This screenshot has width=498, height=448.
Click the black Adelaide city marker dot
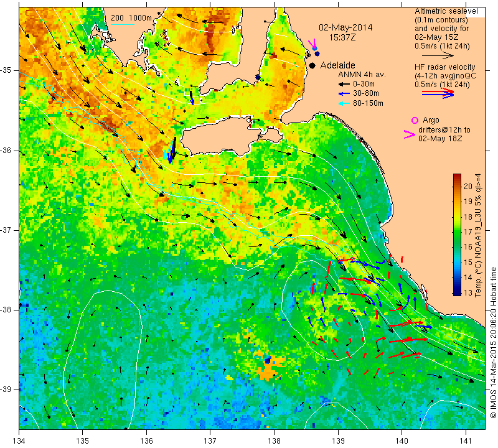point(312,65)
